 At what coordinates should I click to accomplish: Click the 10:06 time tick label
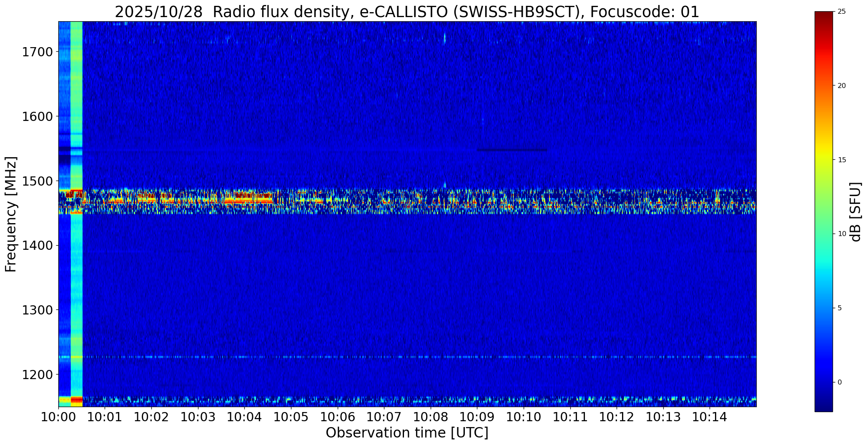pyautogui.click(x=338, y=417)
